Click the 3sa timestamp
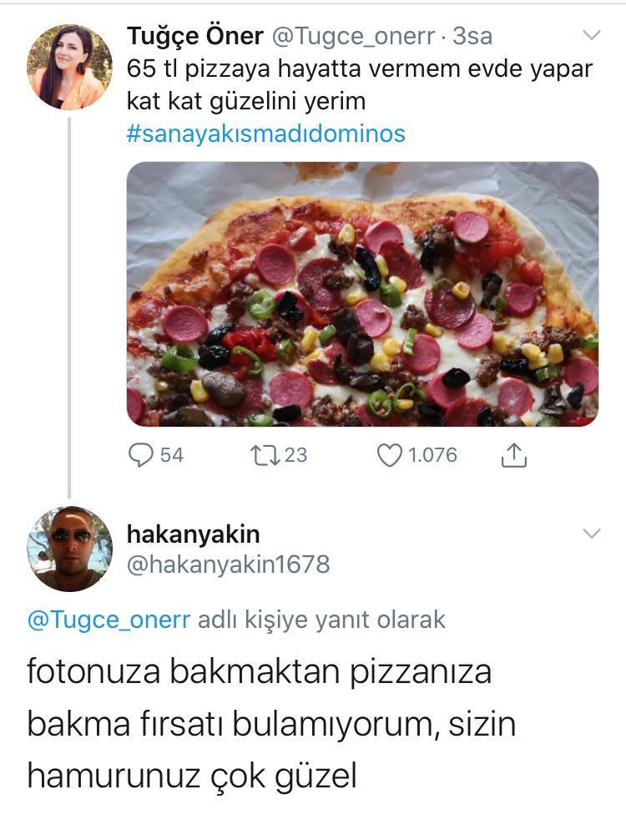 click(472, 36)
